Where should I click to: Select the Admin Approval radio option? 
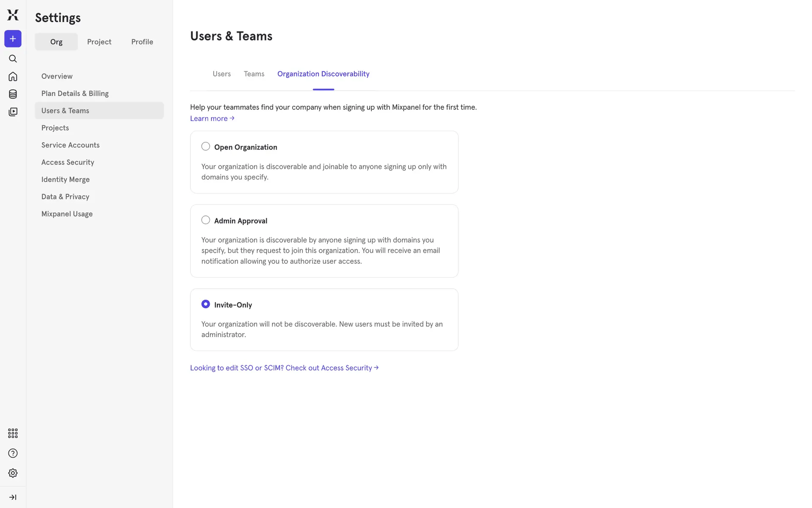tap(206, 220)
